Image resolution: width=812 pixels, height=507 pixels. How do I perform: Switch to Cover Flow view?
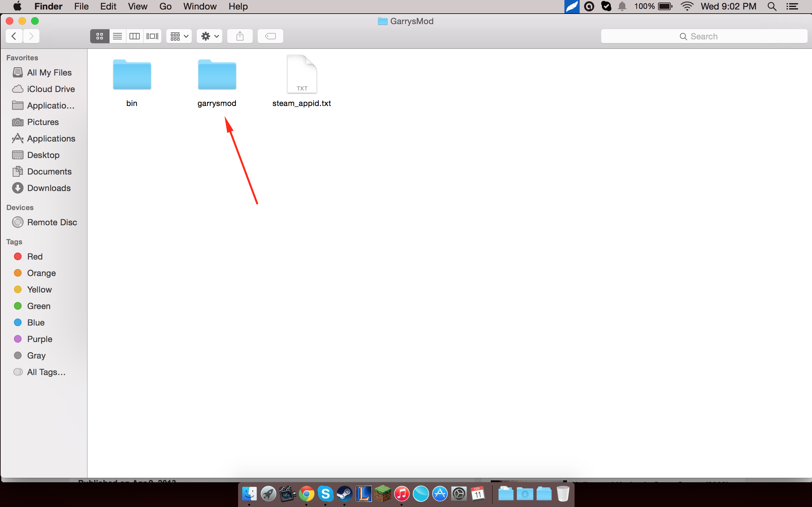click(152, 36)
